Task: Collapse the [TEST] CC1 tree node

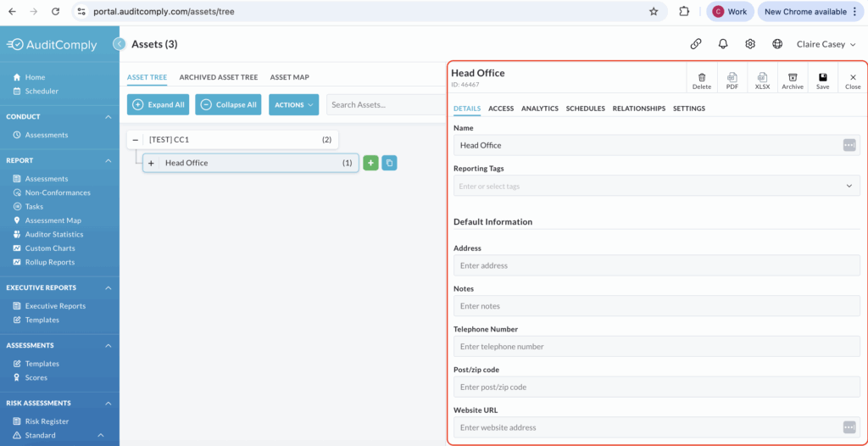Action: (136, 139)
